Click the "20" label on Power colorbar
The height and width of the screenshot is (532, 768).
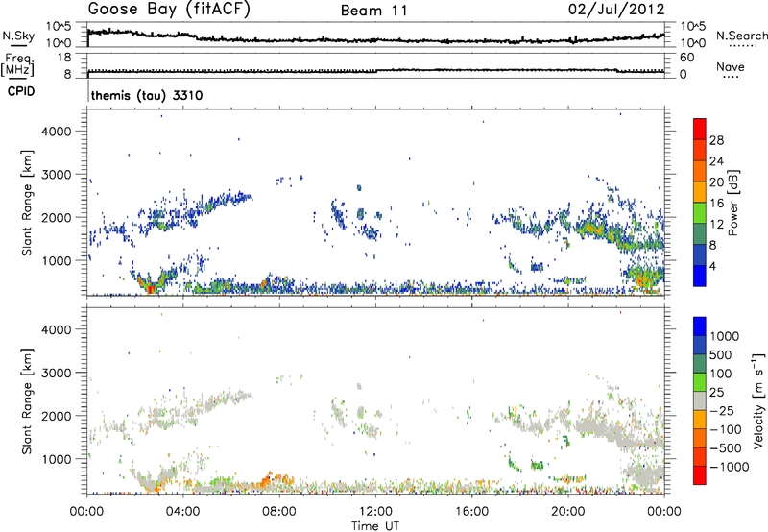click(x=716, y=182)
